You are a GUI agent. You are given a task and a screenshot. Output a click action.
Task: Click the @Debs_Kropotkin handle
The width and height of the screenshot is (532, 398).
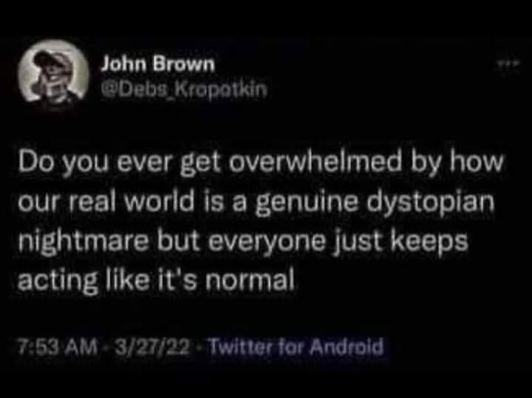pos(185,89)
